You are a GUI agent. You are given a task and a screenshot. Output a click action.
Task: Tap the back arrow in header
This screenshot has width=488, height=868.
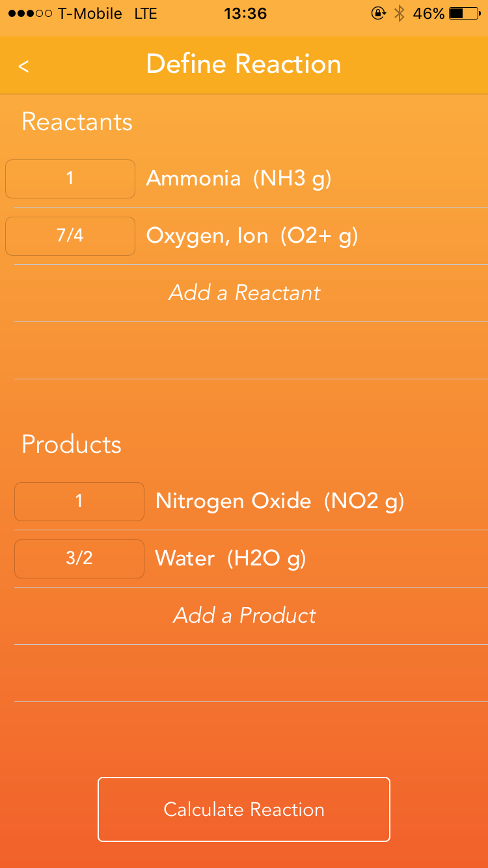(x=23, y=66)
